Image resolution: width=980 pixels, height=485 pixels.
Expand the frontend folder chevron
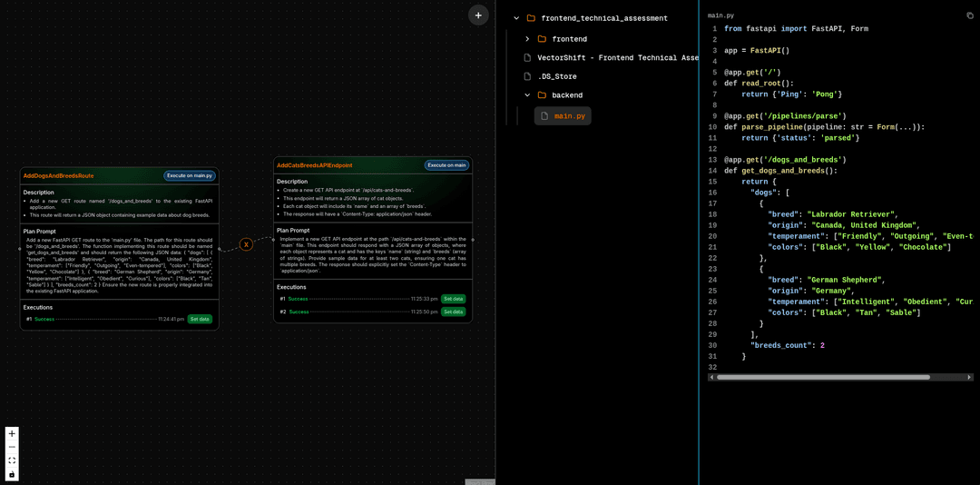[527, 39]
